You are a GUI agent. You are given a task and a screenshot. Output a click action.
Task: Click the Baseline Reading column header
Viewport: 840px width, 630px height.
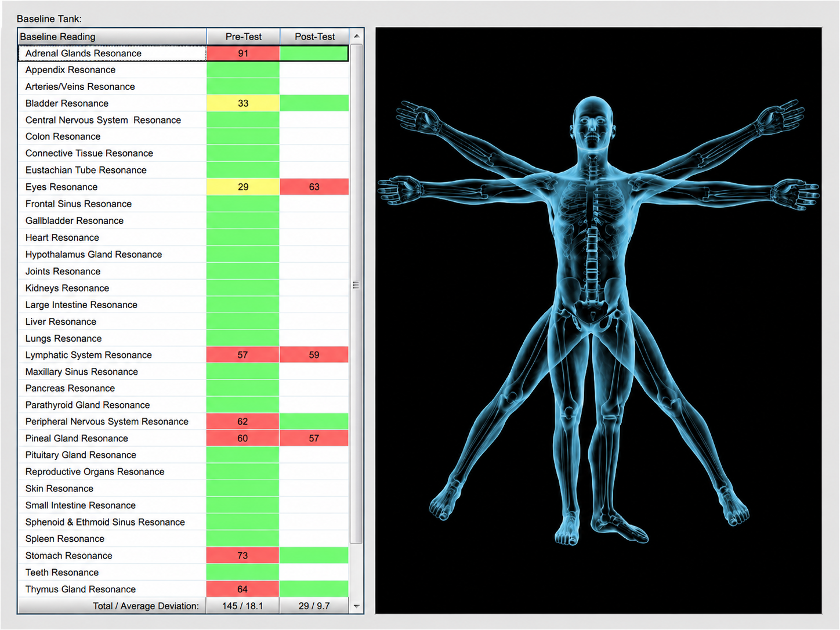pos(113,37)
